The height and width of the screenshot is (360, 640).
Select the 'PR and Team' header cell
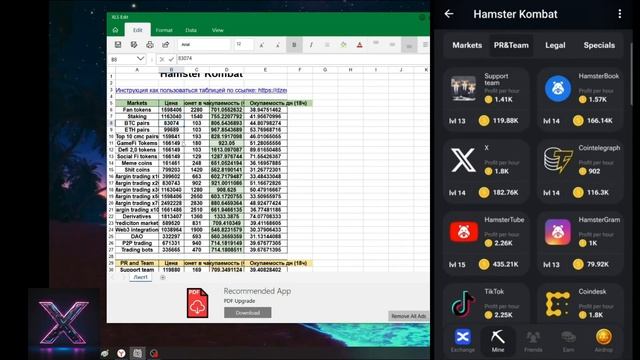click(137, 263)
